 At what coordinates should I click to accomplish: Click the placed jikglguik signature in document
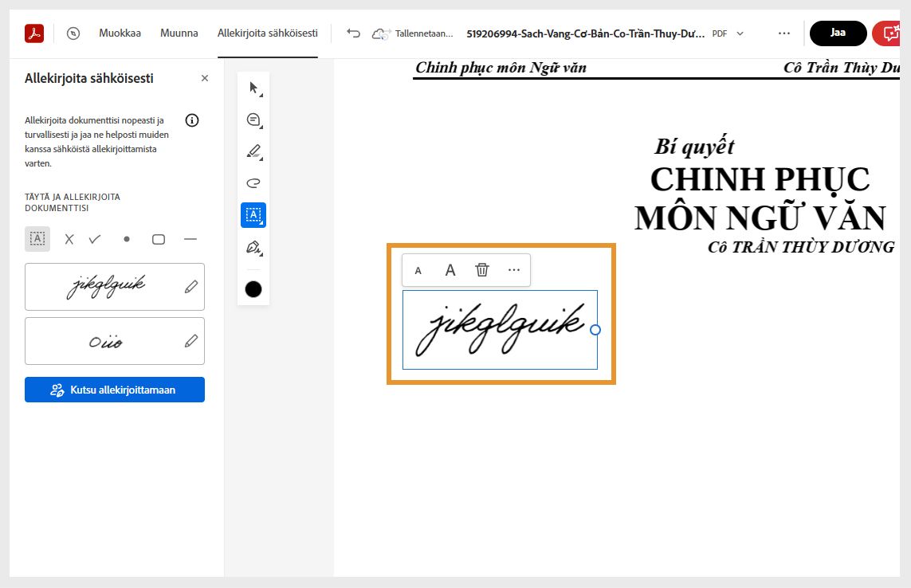click(500, 329)
